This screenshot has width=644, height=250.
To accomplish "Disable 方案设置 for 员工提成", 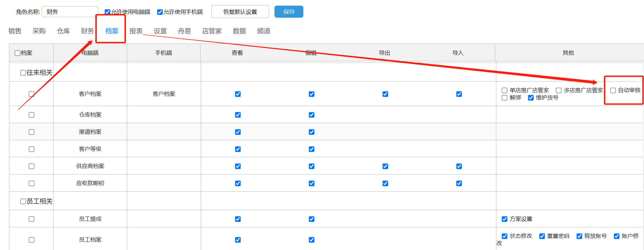I will tap(504, 219).
